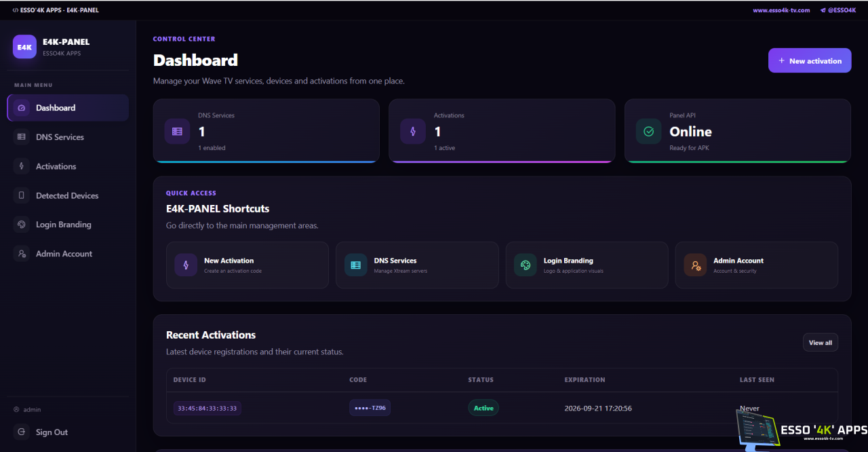The width and height of the screenshot is (868, 452).
Task: Click the Admin Account shortcut orange icon
Action: coord(695,265)
